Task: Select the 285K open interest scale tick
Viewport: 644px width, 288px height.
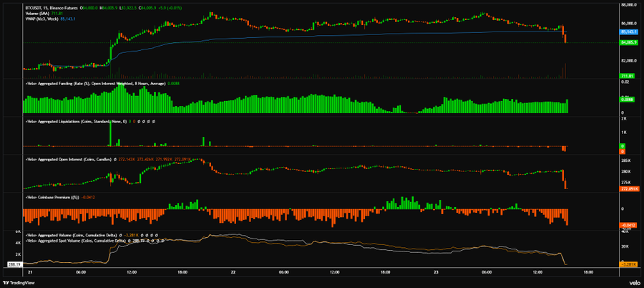Action: coord(626,160)
